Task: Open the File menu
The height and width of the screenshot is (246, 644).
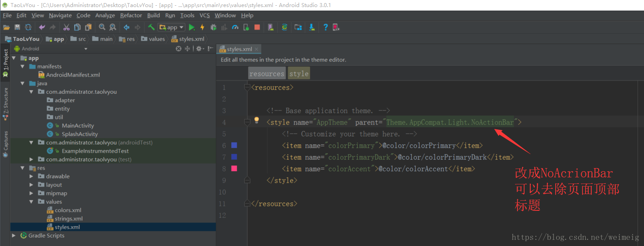Action: 7,15
